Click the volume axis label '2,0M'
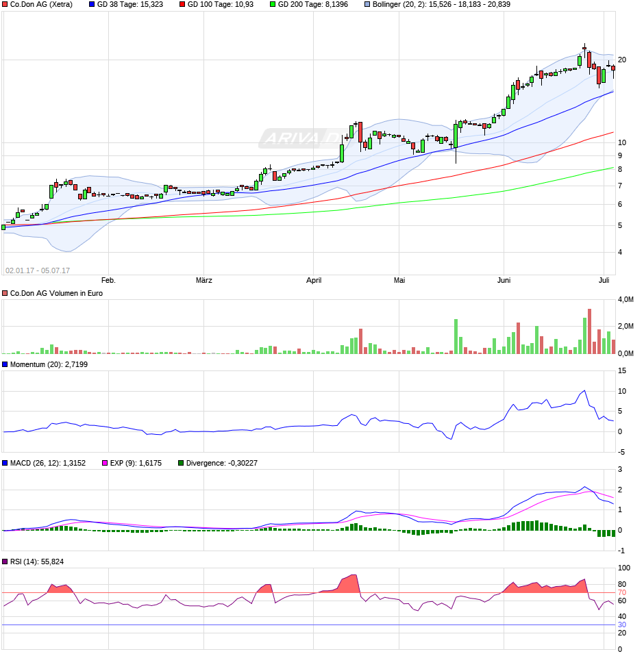Image resolution: width=644 pixels, height=656 pixels. point(626,327)
